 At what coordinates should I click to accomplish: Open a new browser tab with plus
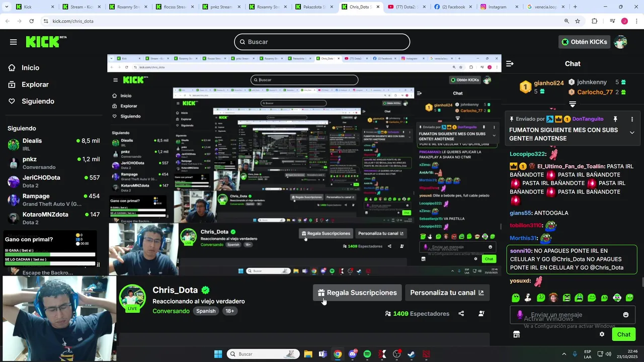[575, 7]
